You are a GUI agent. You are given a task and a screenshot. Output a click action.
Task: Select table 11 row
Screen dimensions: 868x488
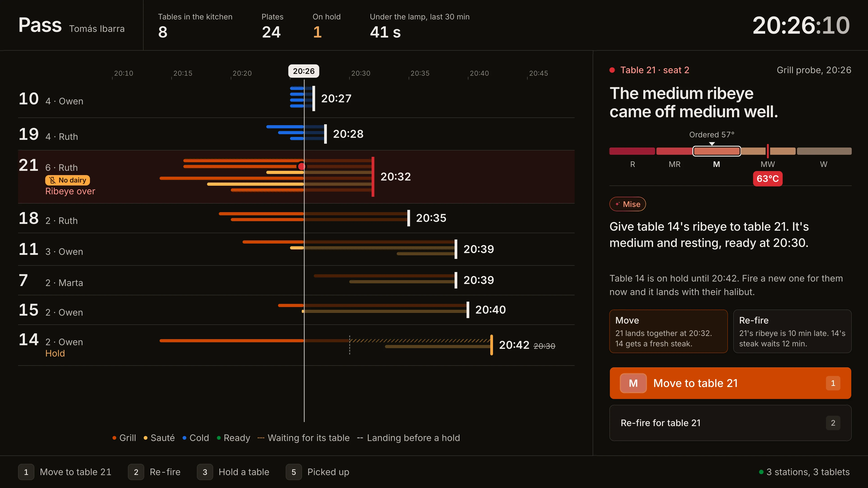point(296,249)
